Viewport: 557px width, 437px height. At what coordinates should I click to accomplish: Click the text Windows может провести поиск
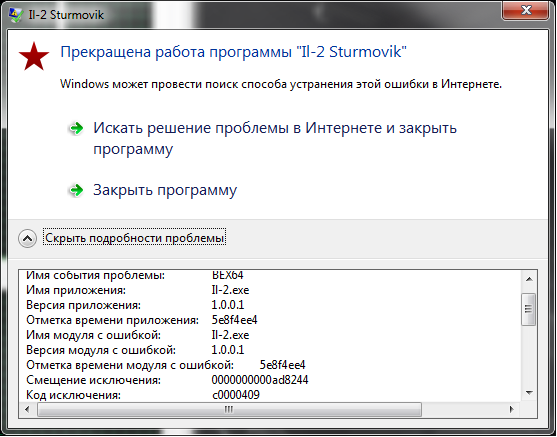coord(281,84)
